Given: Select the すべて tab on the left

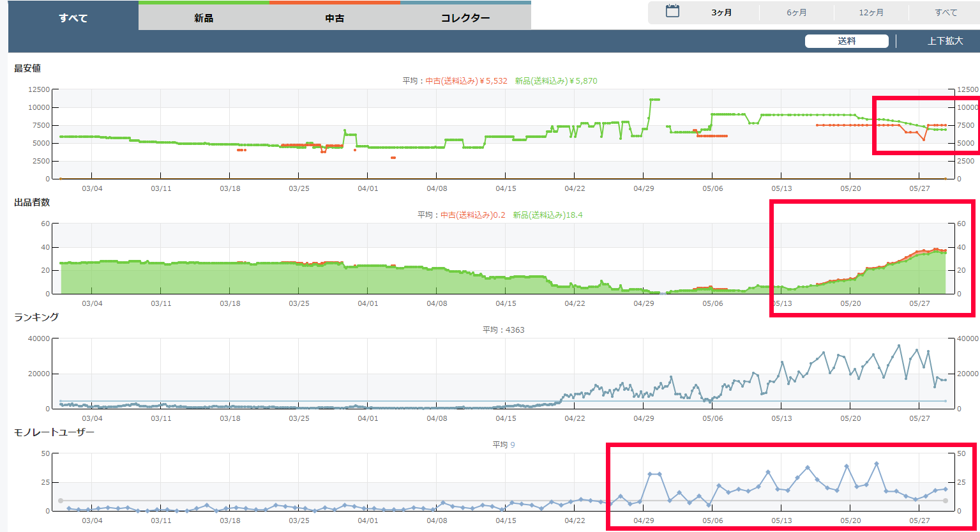Looking at the screenshot, I should (x=73, y=18).
